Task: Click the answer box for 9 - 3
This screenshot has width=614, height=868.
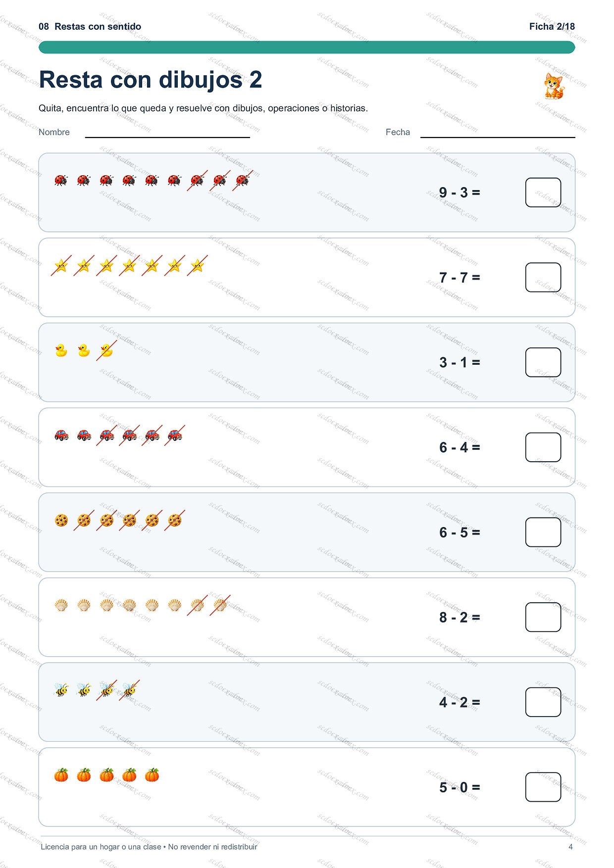Action: (x=543, y=193)
